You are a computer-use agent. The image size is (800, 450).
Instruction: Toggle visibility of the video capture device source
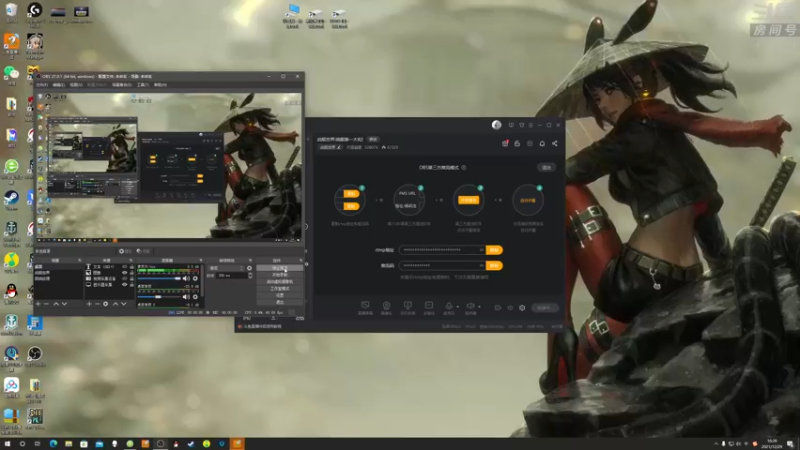pyautogui.click(x=124, y=279)
